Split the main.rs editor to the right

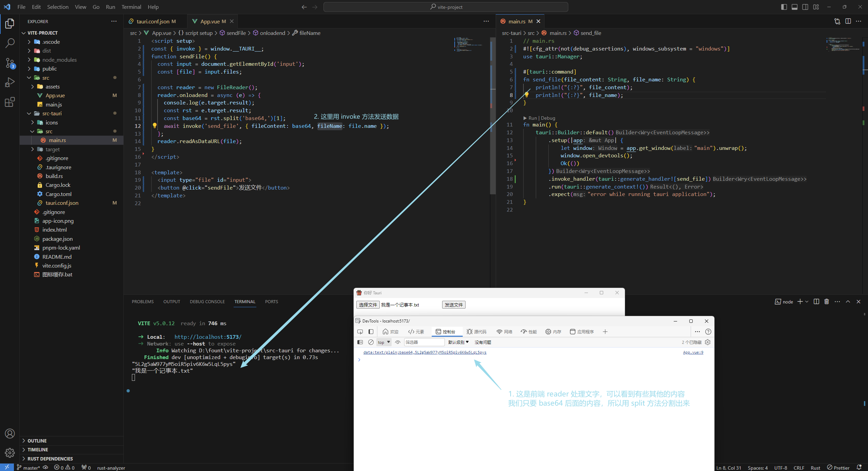848,21
